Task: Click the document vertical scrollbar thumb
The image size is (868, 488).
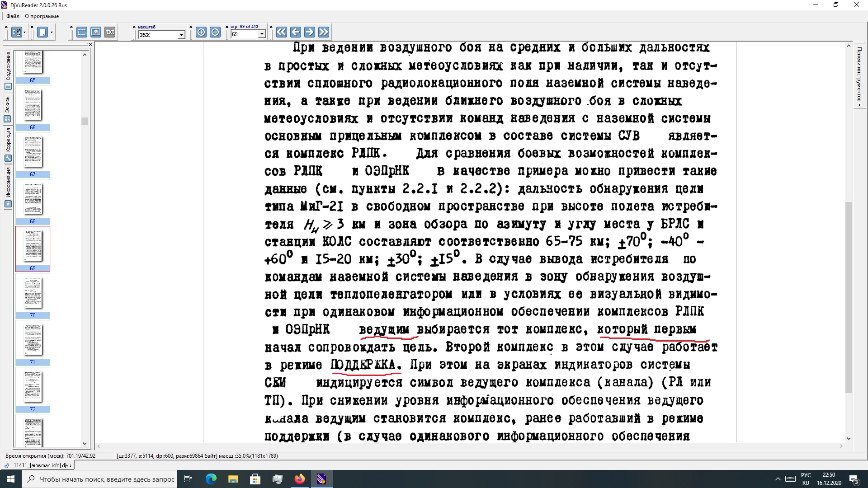Action: [849, 297]
